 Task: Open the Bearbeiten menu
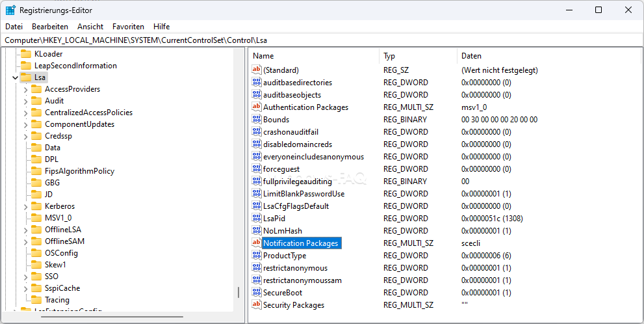coord(50,27)
